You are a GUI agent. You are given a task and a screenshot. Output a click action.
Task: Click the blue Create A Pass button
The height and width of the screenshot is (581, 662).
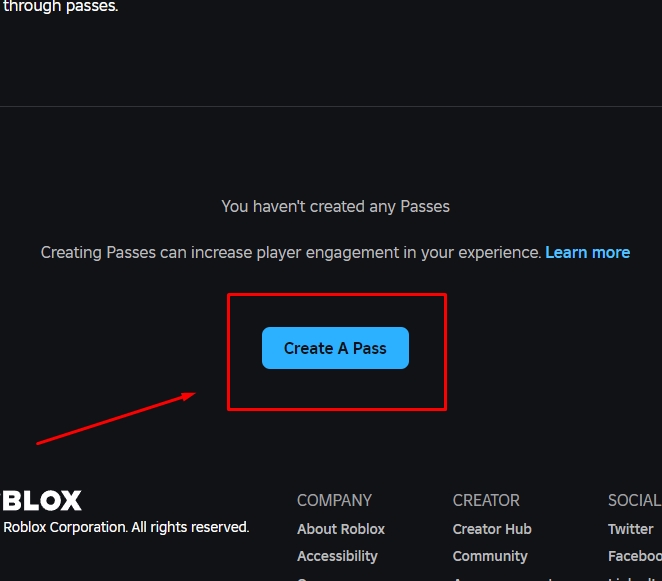[335, 348]
